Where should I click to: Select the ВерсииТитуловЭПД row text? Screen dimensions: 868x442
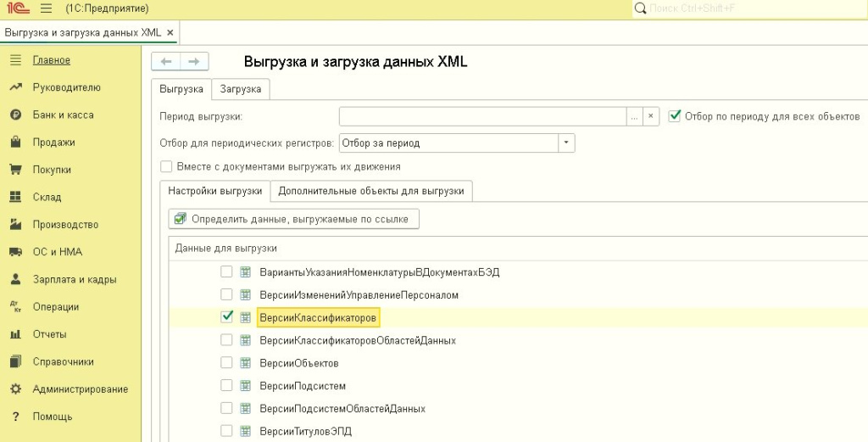[x=305, y=431]
